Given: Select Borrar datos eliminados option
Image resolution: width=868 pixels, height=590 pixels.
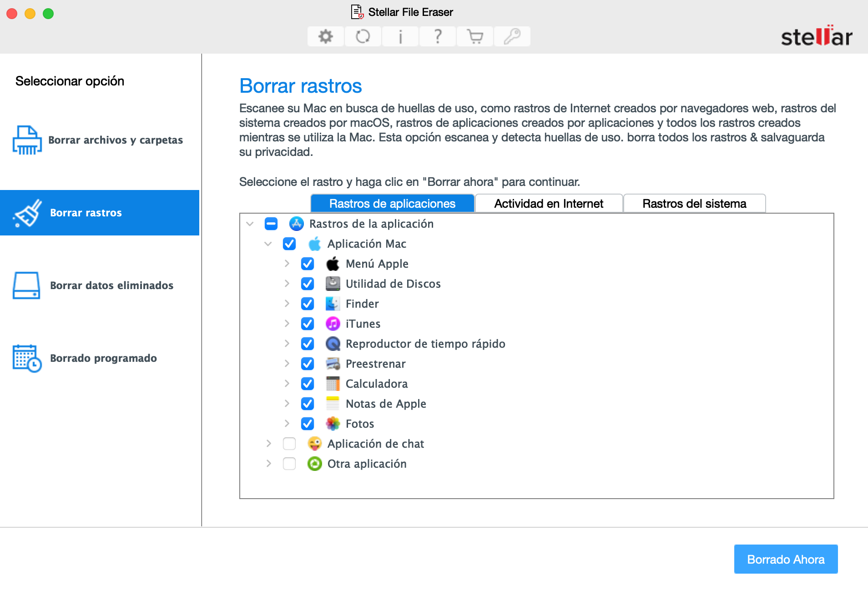Looking at the screenshot, I should click(x=100, y=285).
